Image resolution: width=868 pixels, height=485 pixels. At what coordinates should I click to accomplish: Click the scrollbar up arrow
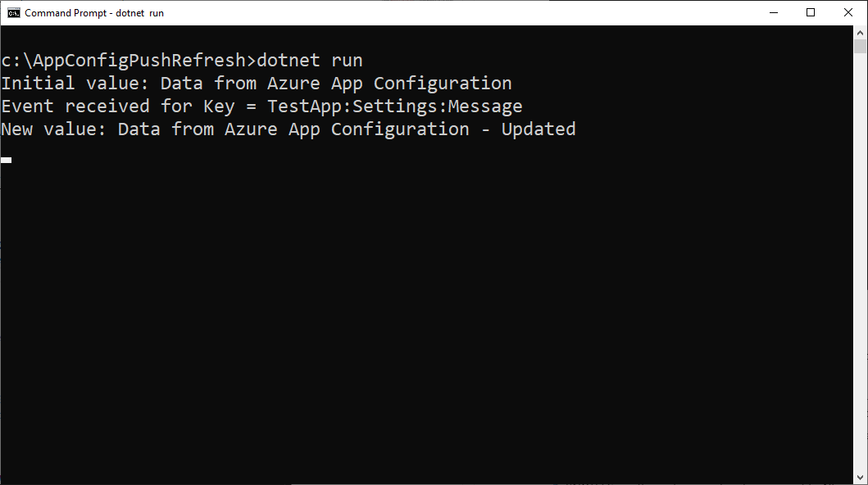860,33
